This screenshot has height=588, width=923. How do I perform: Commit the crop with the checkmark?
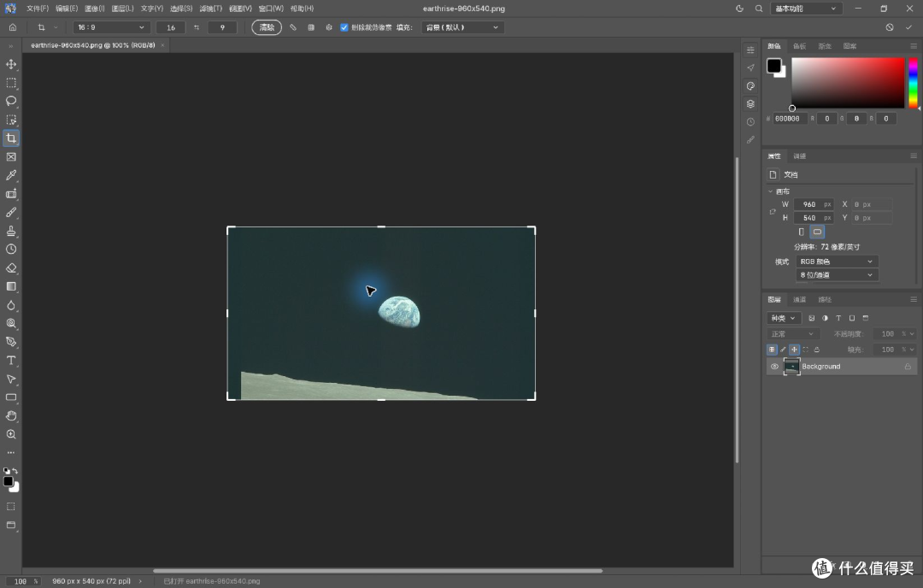coord(908,27)
